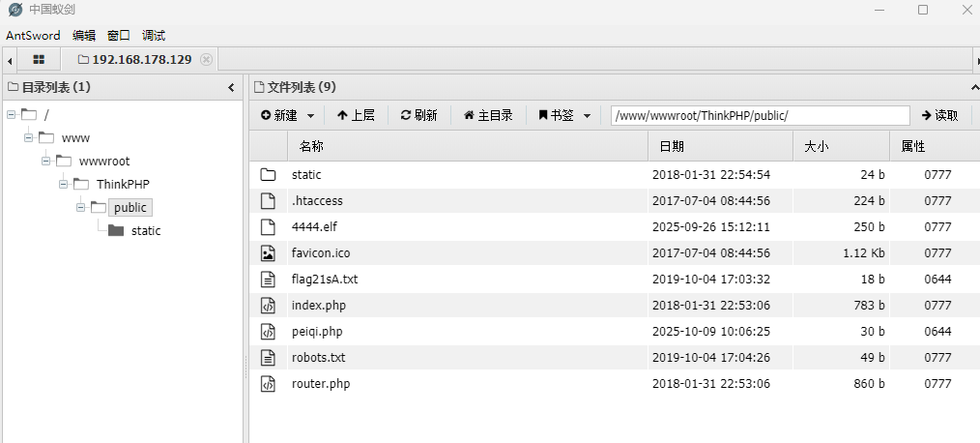Go up with the 上层 button

point(356,115)
